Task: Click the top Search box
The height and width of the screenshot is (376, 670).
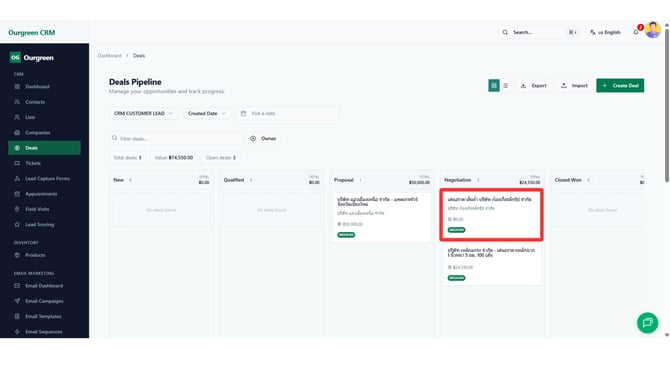Action: pos(539,32)
